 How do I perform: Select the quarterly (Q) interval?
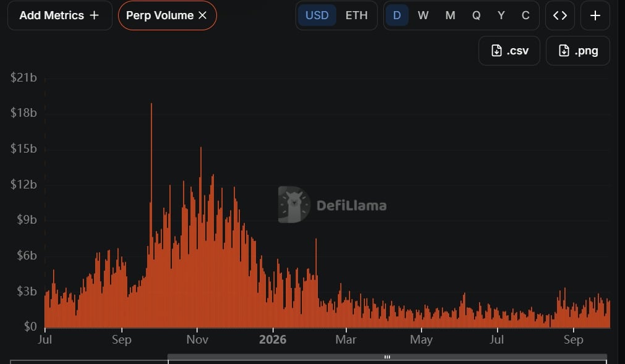tap(476, 15)
